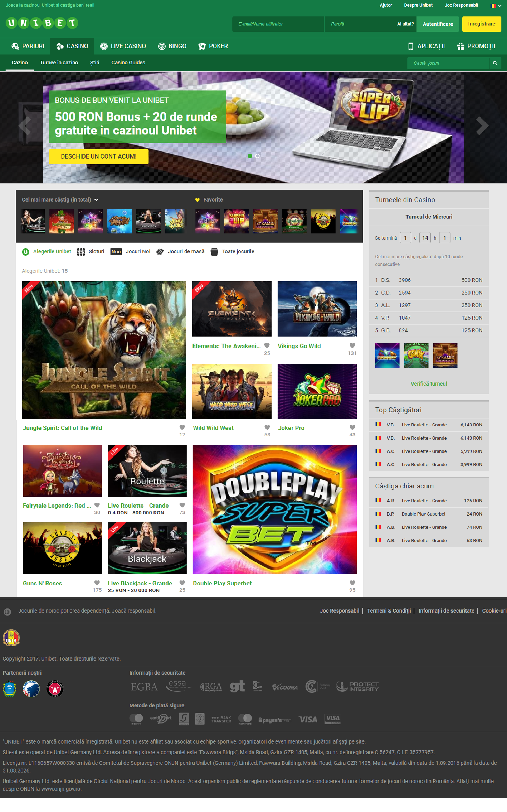Favorite Joker Pro with heart icon
507x812 pixels.
[352, 427]
